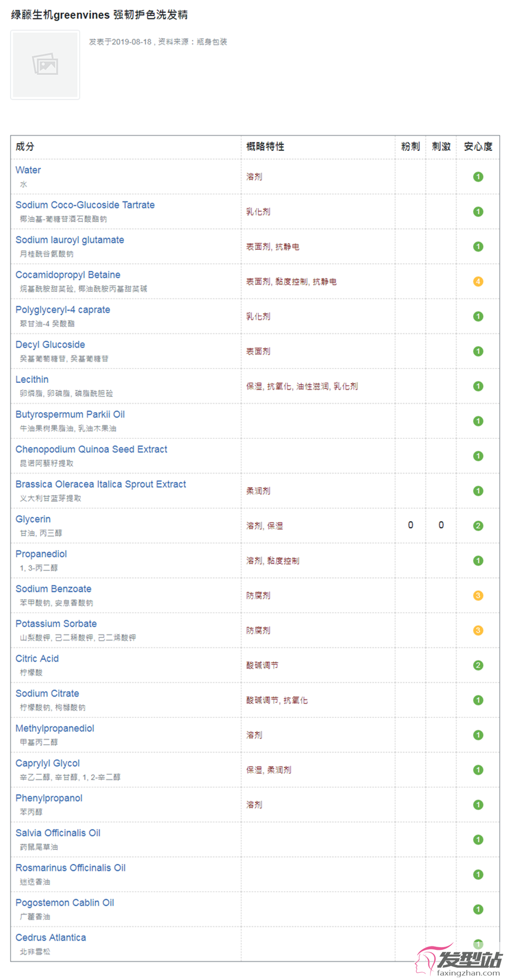Screen dimensions: 506x980
Task: Follow the Chenopodium Quinoa Seed Extract link
Action: coord(91,449)
